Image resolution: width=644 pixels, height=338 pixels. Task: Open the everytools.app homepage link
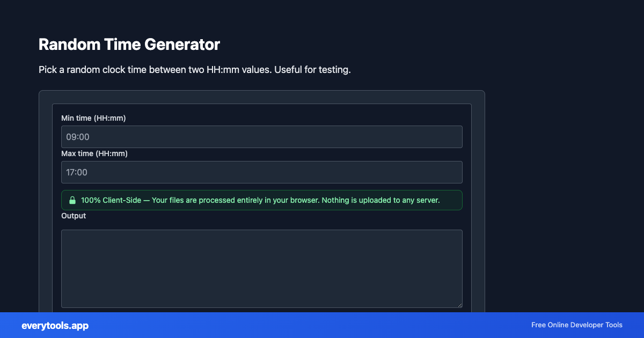tap(55, 325)
